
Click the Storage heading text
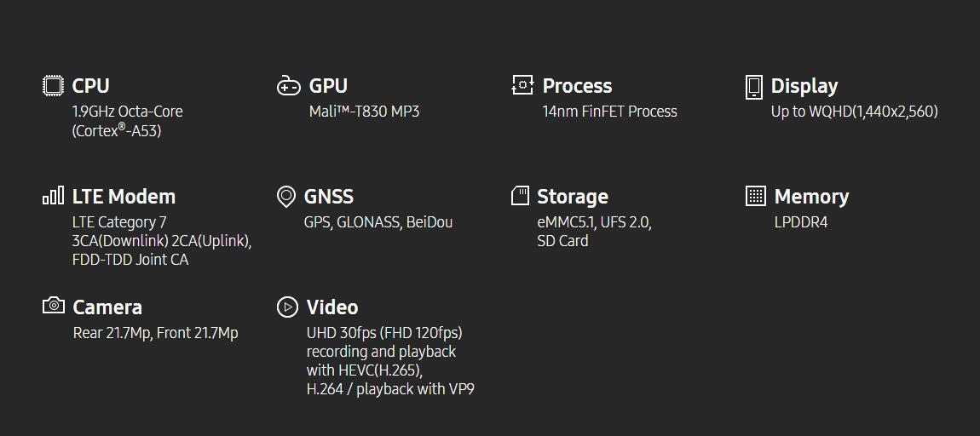coord(573,197)
